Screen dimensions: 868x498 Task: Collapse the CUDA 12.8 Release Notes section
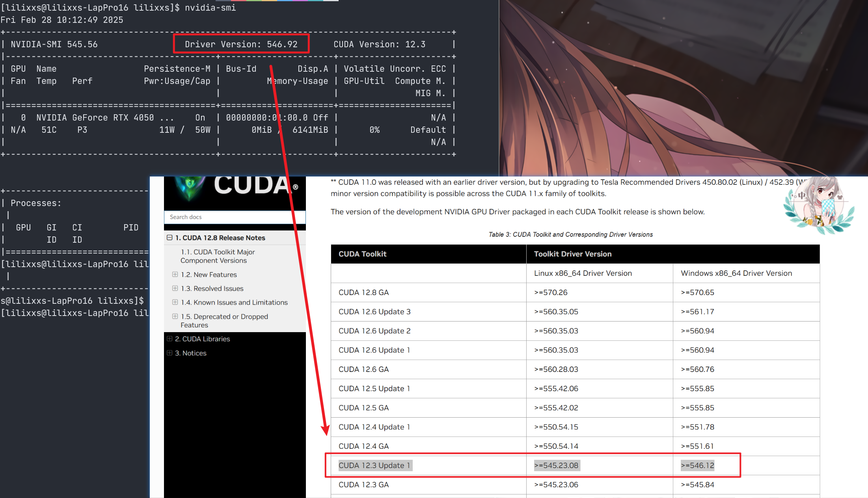click(170, 238)
